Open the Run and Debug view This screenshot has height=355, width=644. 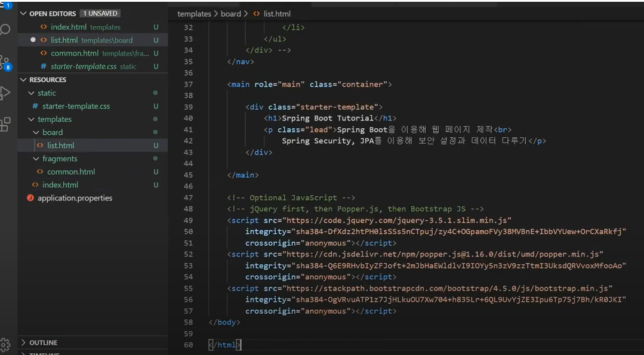click(5, 92)
